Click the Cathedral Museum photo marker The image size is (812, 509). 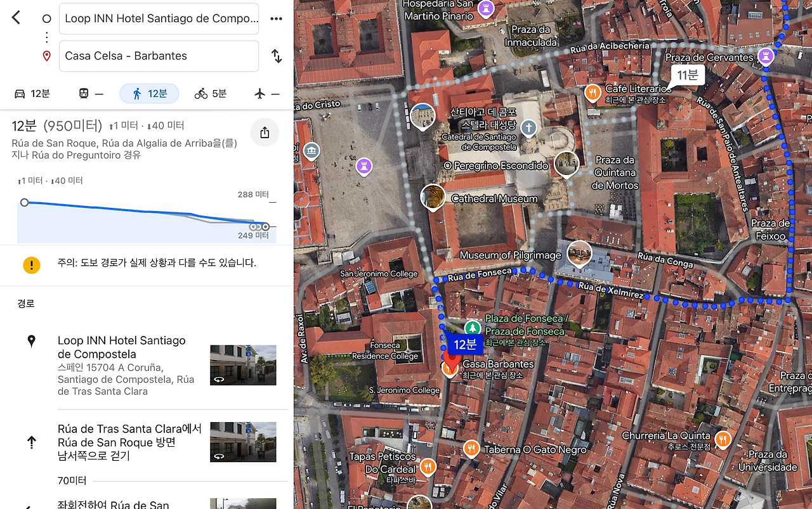(433, 197)
